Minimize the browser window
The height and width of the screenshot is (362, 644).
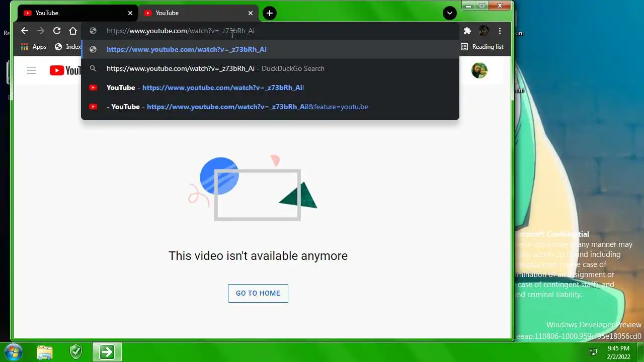click(468, 6)
